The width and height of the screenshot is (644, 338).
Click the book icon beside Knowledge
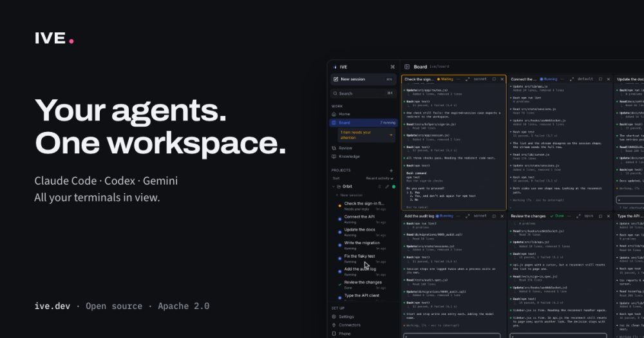[334, 156]
